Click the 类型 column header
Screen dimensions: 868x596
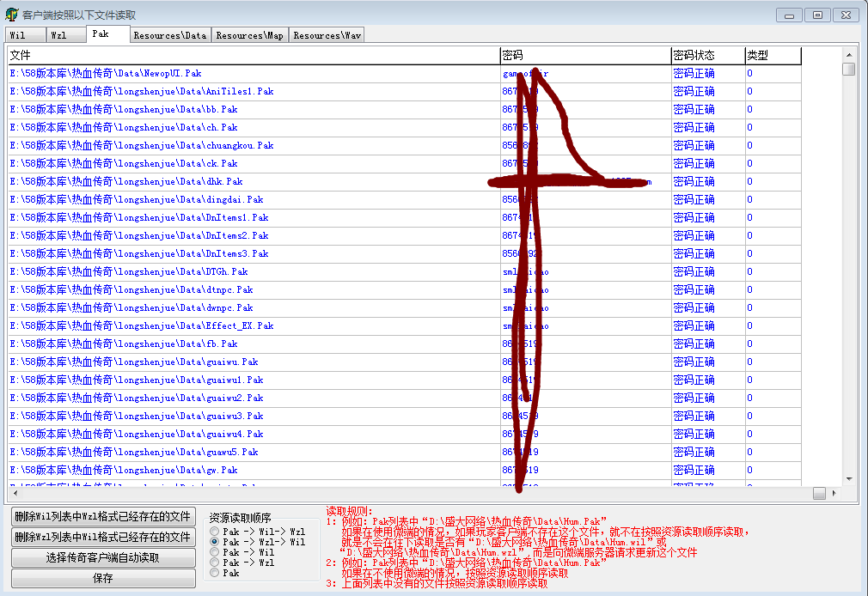point(773,55)
